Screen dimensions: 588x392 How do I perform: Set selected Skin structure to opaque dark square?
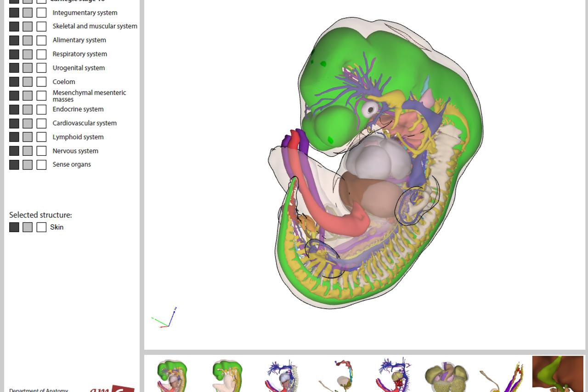pos(14,227)
